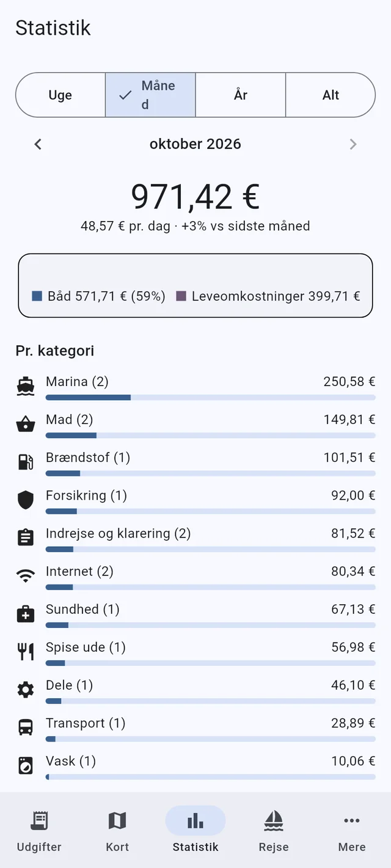
Task: Tap the Forsikring shield icon
Action: 26,500
